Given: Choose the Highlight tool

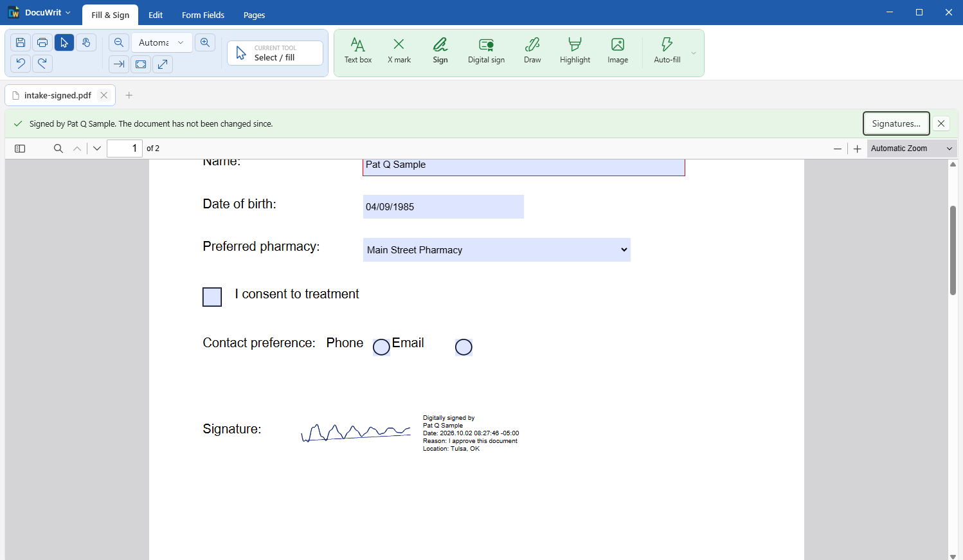Looking at the screenshot, I should coord(575,51).
